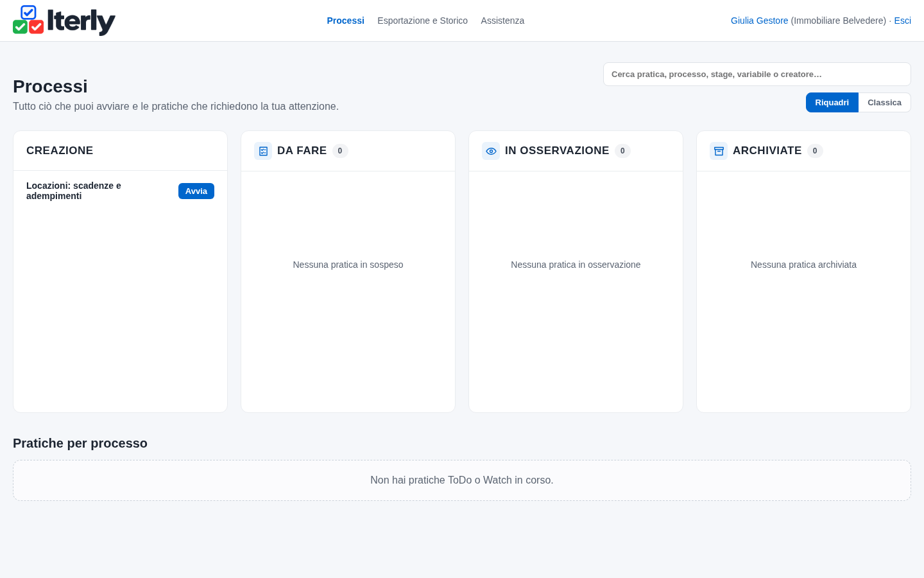Click the '(Immobiliare Belvedere)' organization text
Viewport: 924px width, 578px height.
click(x=839, y=21)
